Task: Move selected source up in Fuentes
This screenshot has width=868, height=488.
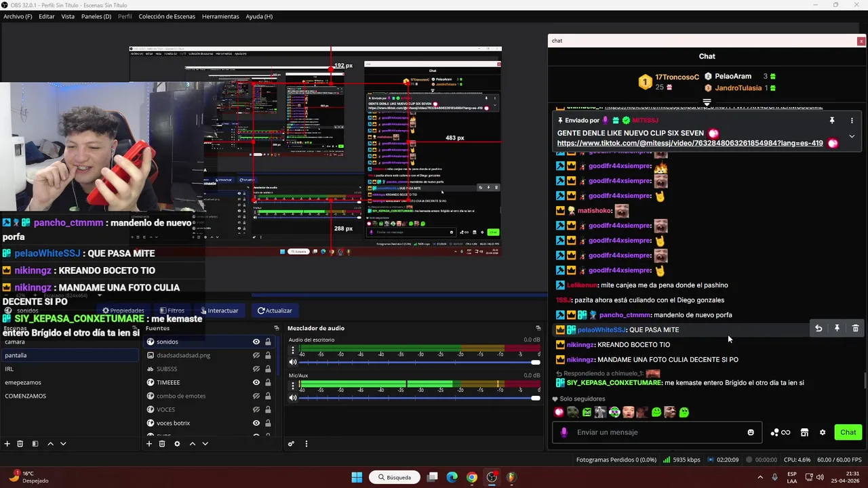Action: [x=192, y=444]
